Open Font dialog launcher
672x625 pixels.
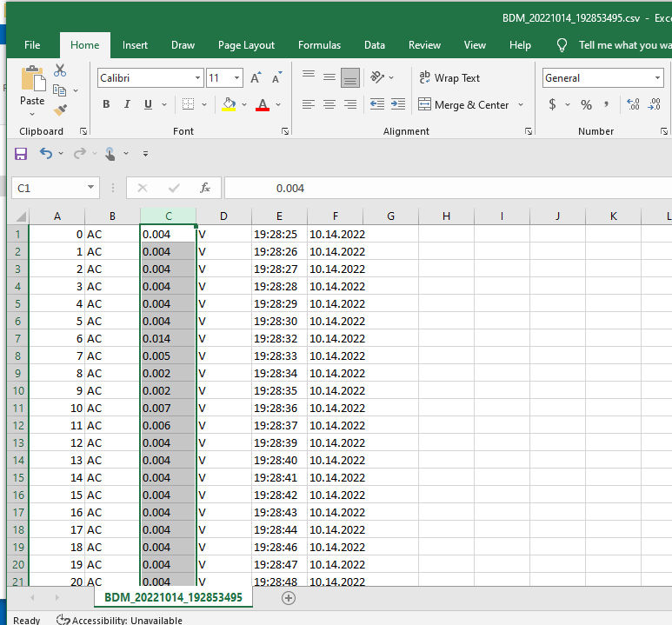click(285, 131)
